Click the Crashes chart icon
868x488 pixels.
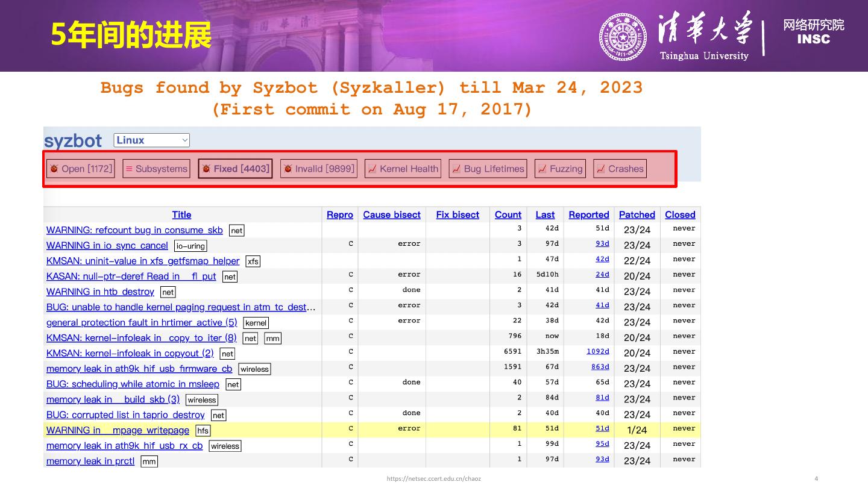point(601,169)
